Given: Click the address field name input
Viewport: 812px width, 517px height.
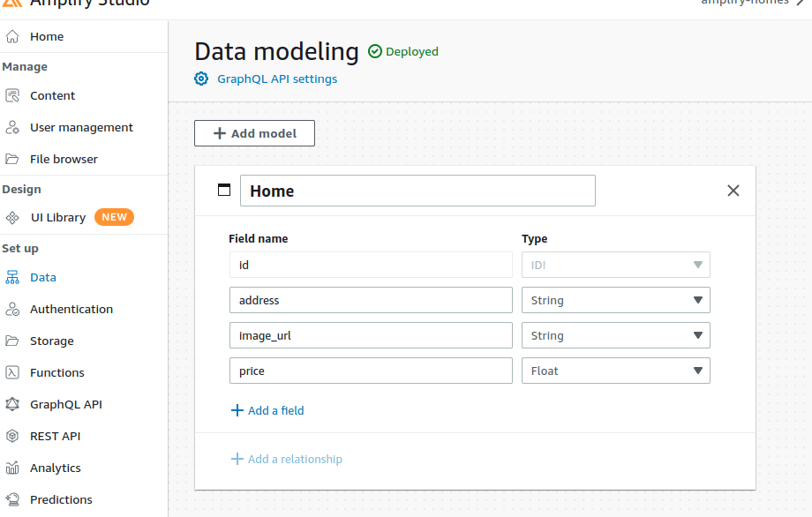Looking at the screenshot, I should coord(371,300).
